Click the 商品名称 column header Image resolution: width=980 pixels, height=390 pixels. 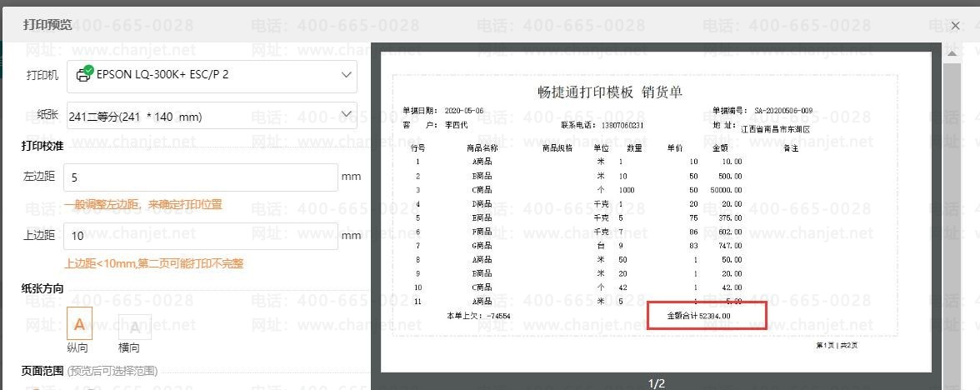tap(482, 148)
